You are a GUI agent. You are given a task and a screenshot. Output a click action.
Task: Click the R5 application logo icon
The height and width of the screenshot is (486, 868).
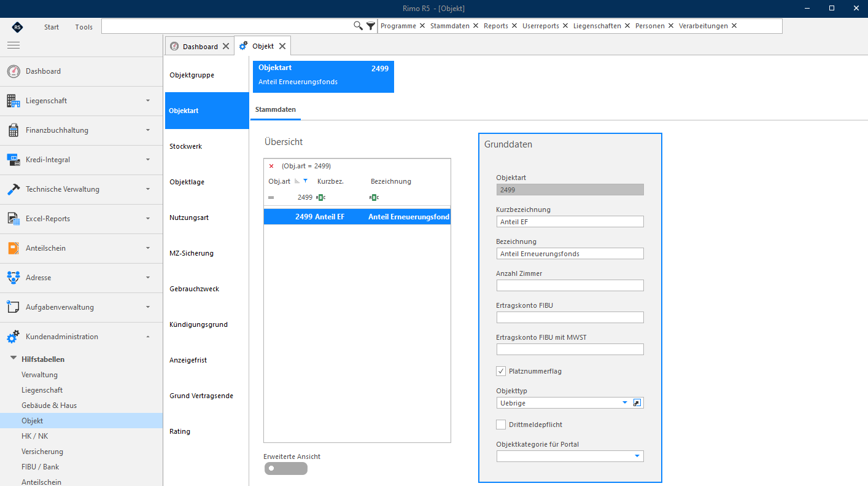tap(17, 26)
